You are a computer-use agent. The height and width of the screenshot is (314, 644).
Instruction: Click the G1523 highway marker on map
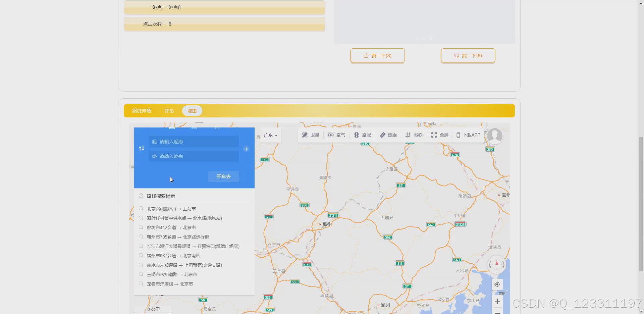460,224
